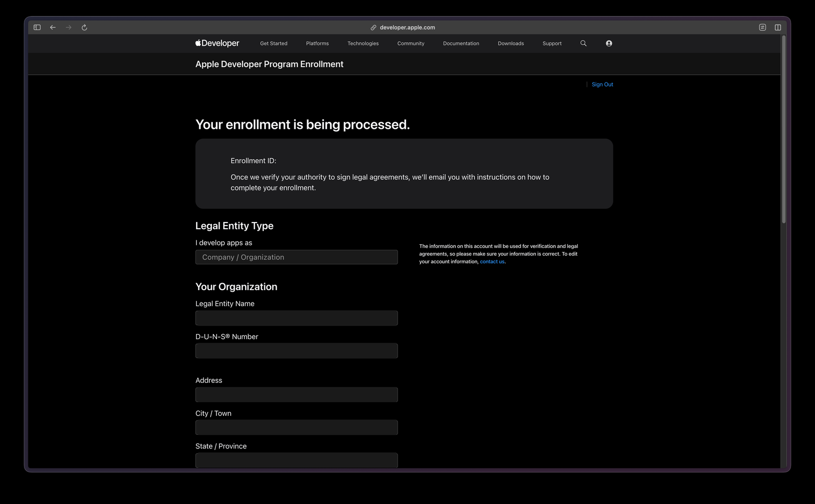Focus the State / Province field

296,460
